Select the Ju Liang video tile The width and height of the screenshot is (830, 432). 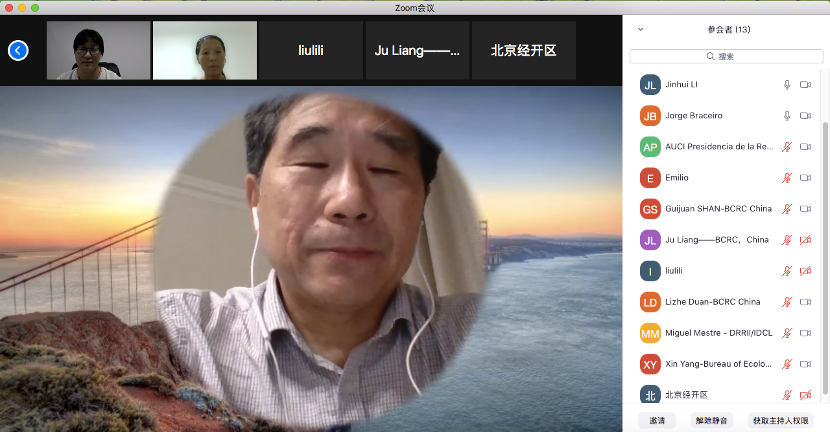point(417,50)
